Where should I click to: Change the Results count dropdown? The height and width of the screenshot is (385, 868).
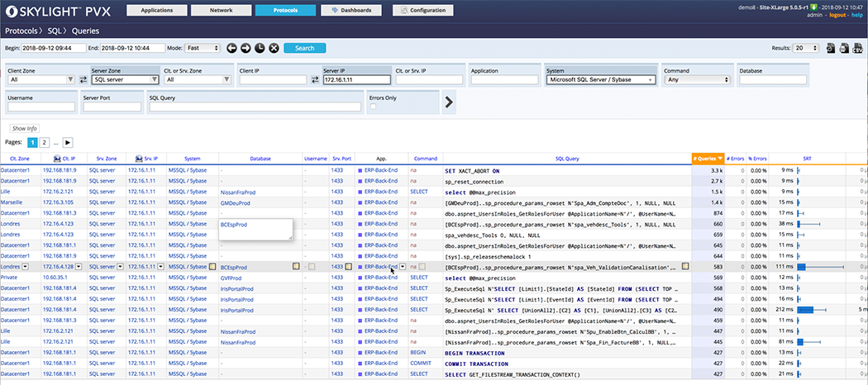tap(805, 49)
